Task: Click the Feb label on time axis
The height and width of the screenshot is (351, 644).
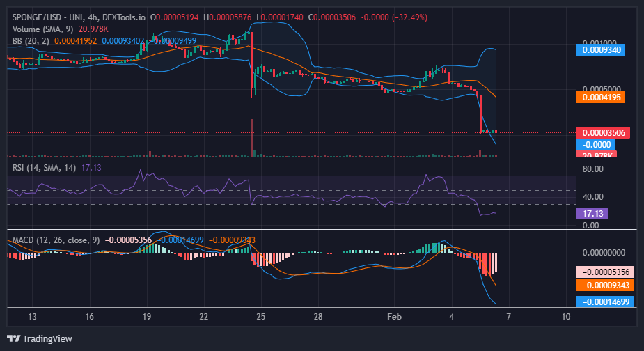Action: (394, 317)
